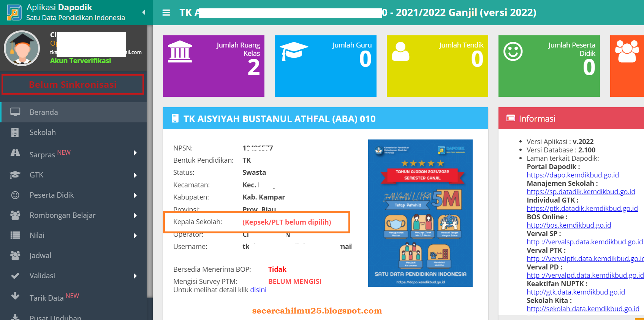Click the Swasta status value
Image resolution: width=644 pixels, height=320 pixels.
pyautogui.click(x=254, y=172)
